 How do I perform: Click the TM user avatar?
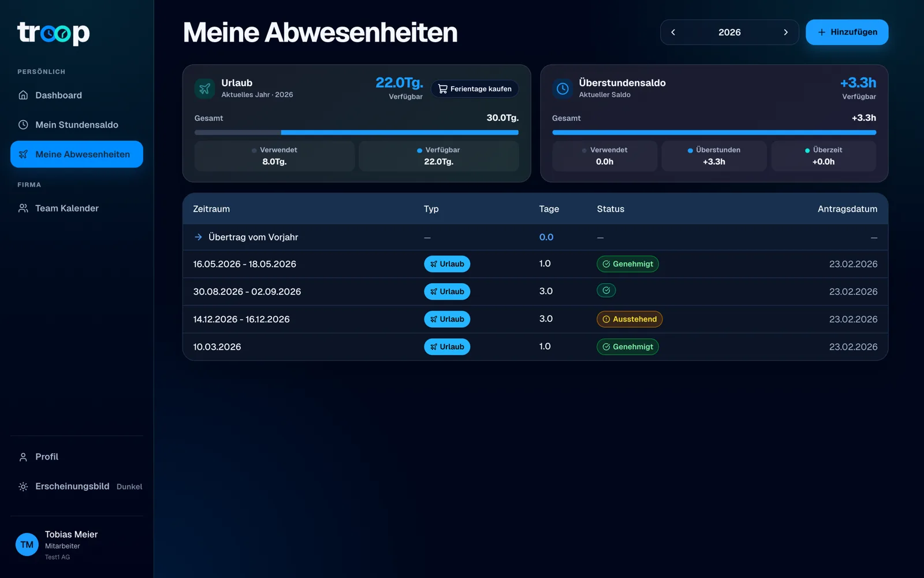tap(27, 544)
